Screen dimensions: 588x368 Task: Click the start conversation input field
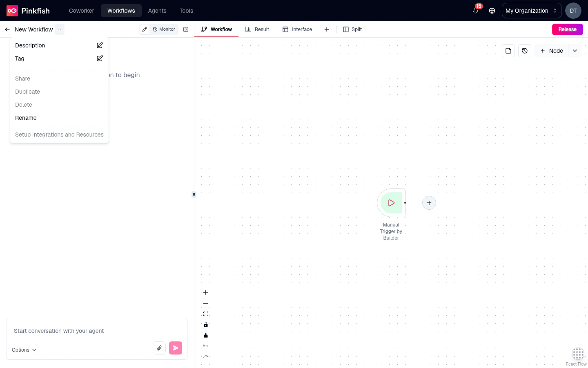[82, 331]
